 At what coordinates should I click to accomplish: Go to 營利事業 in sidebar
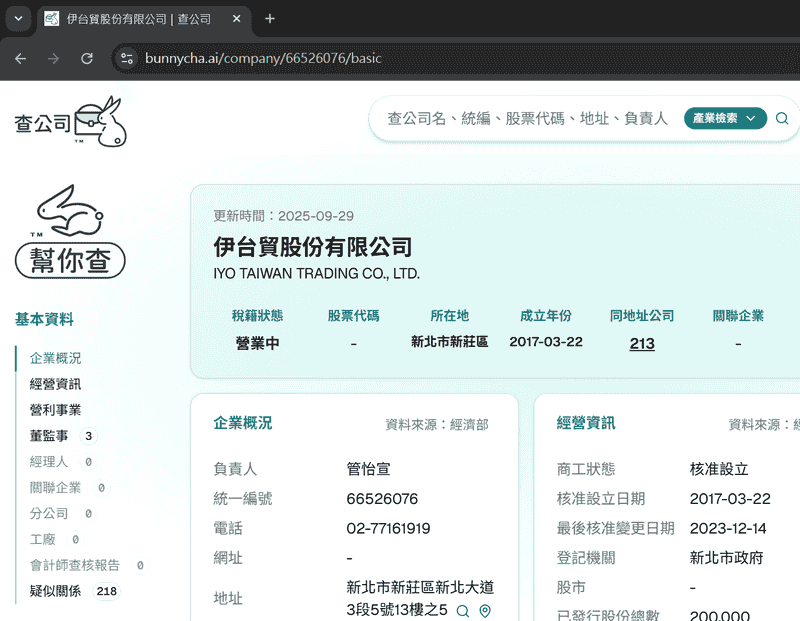point(55,410)
